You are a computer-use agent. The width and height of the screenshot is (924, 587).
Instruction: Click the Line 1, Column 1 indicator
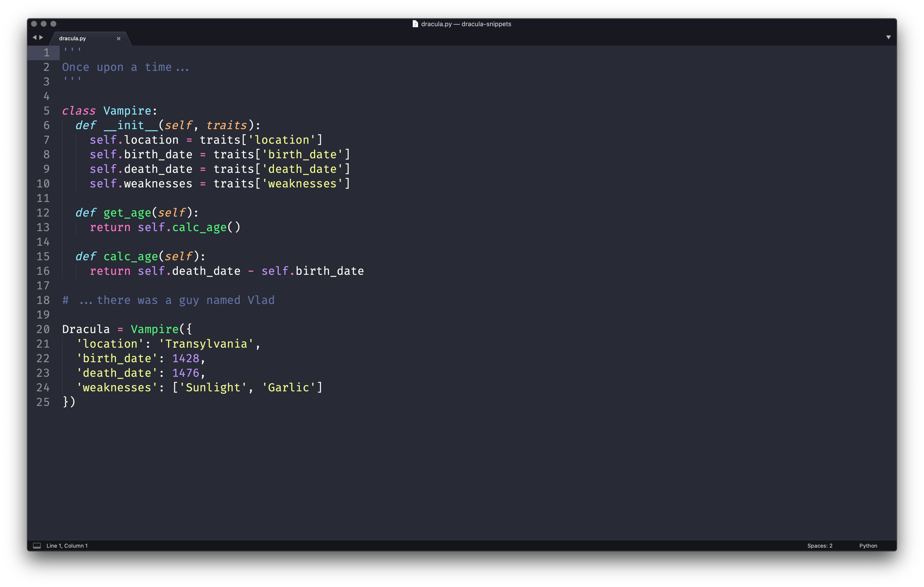click(x=67, y=545)
